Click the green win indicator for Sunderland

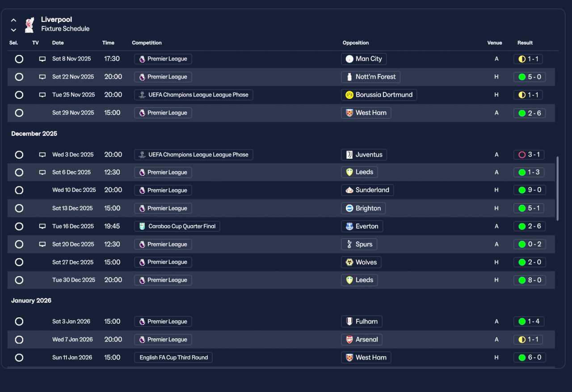[x=522, y=190]
